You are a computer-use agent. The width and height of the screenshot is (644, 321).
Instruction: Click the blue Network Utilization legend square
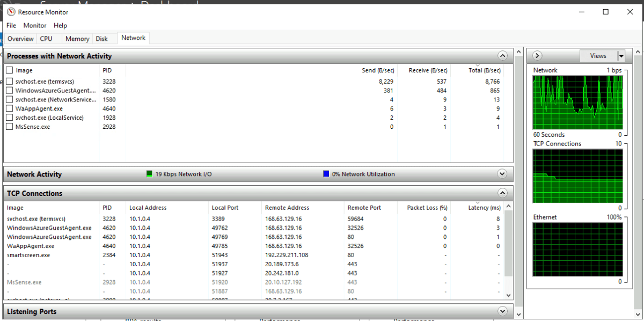(x=326, y=174)
